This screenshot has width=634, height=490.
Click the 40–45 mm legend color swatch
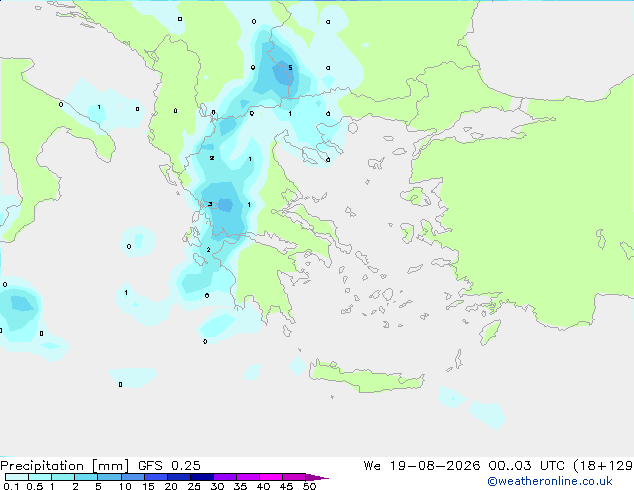pyautogui.click(x=271, y=477)
